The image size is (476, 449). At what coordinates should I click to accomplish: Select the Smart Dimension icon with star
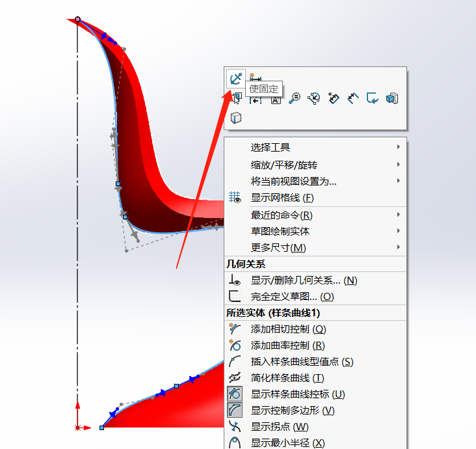255,77
